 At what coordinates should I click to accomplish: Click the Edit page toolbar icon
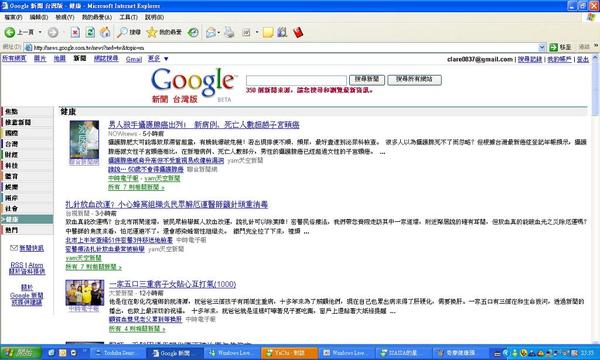(x=246, y=33)
